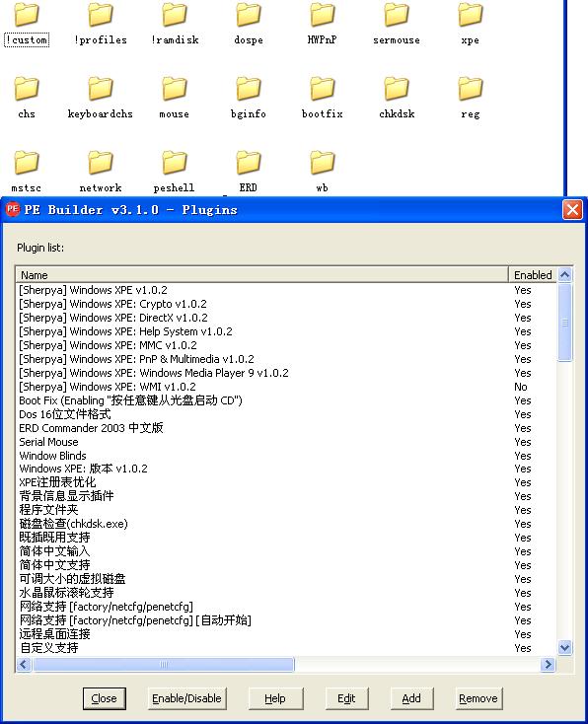This screenshot has height=724, width=588.
Task: Select the Window Blinds plugin row
Action: point(286,456)
